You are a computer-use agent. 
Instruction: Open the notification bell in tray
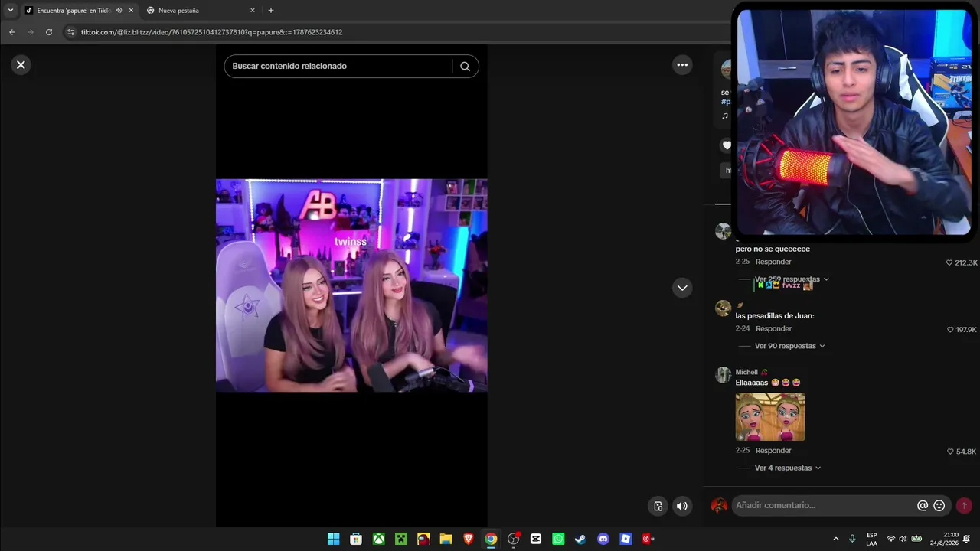(967, 539)
